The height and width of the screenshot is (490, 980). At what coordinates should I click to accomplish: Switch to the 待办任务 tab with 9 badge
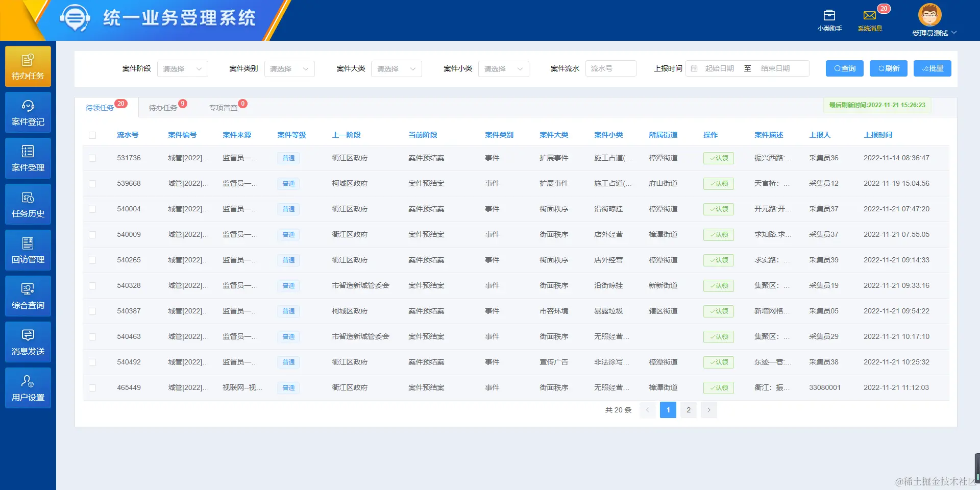(x=163, y=108)
